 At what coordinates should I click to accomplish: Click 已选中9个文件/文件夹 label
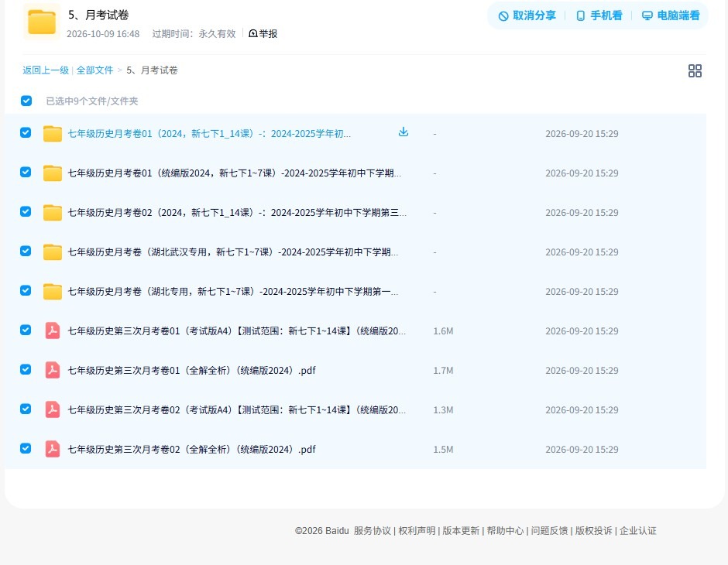tap(92, 101)
